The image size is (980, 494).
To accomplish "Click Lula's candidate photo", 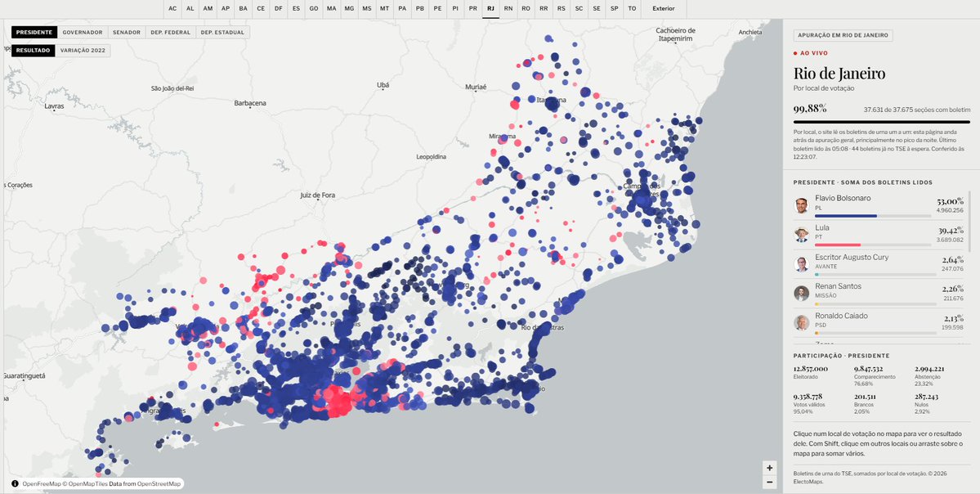I will pos(801,235).
